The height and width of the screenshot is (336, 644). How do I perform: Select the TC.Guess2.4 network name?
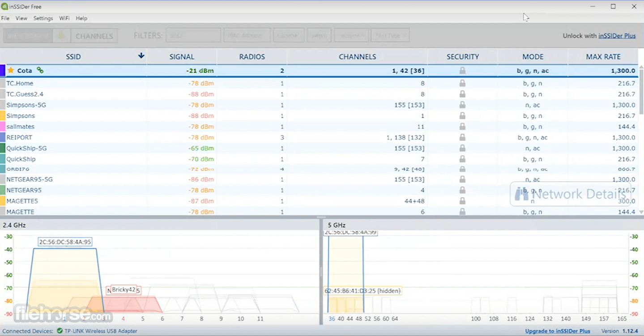25,94
